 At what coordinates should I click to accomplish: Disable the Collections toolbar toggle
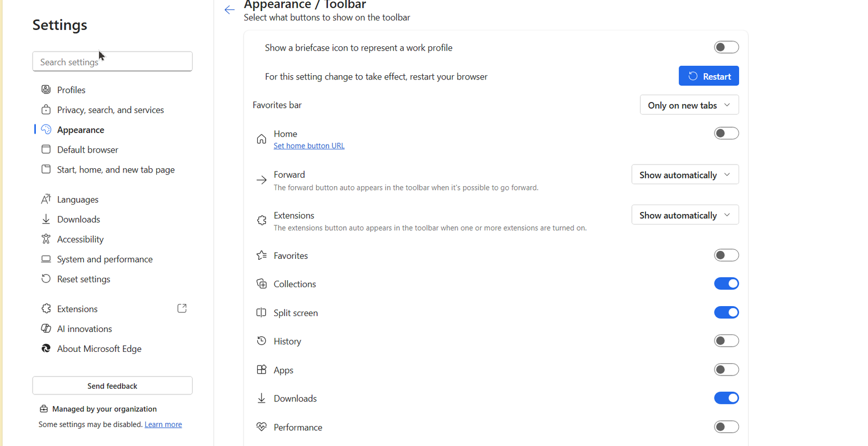[726, 283]
